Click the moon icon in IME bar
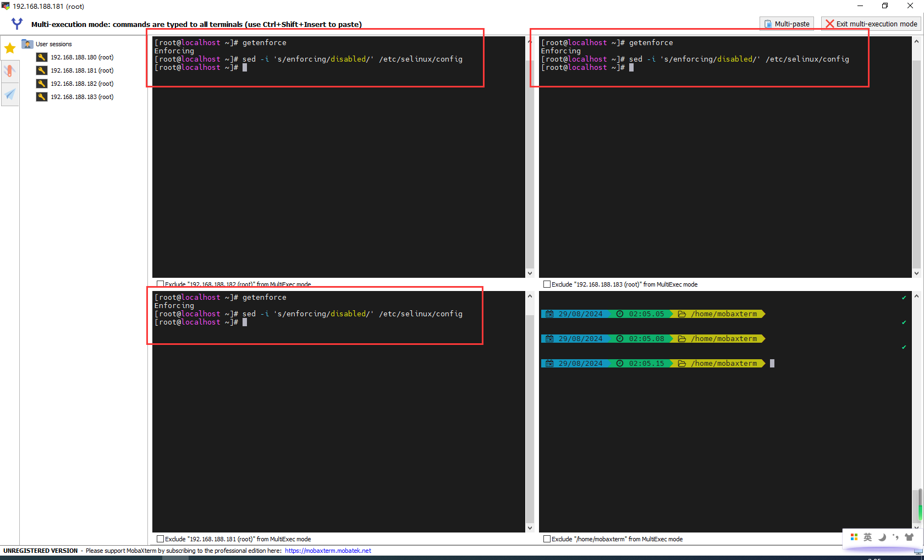The image size is (924, 560). (x=882, y=537)
